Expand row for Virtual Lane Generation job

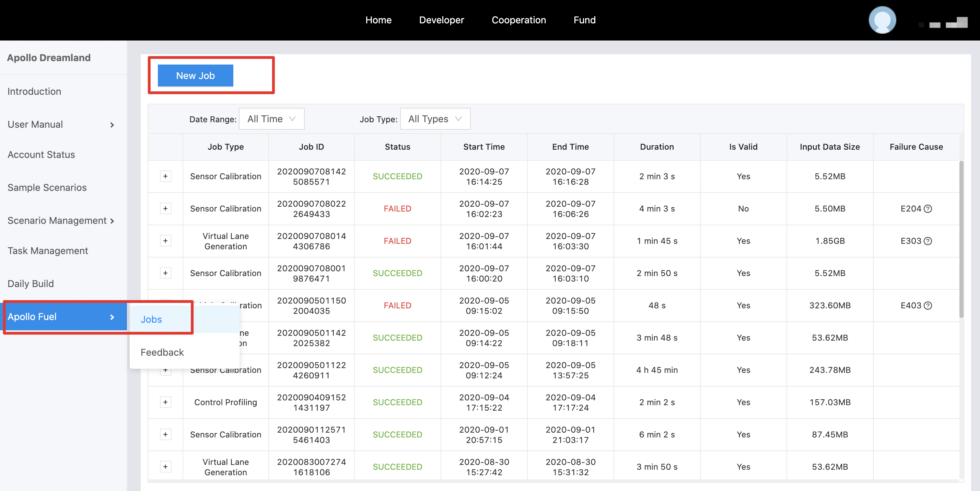pos(165,240)
